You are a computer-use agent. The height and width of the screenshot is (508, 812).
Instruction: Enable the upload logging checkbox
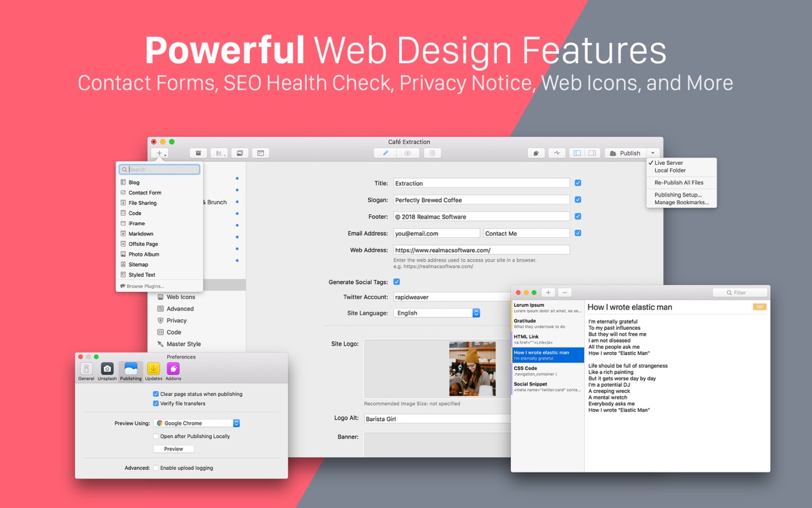click(156, 468)
